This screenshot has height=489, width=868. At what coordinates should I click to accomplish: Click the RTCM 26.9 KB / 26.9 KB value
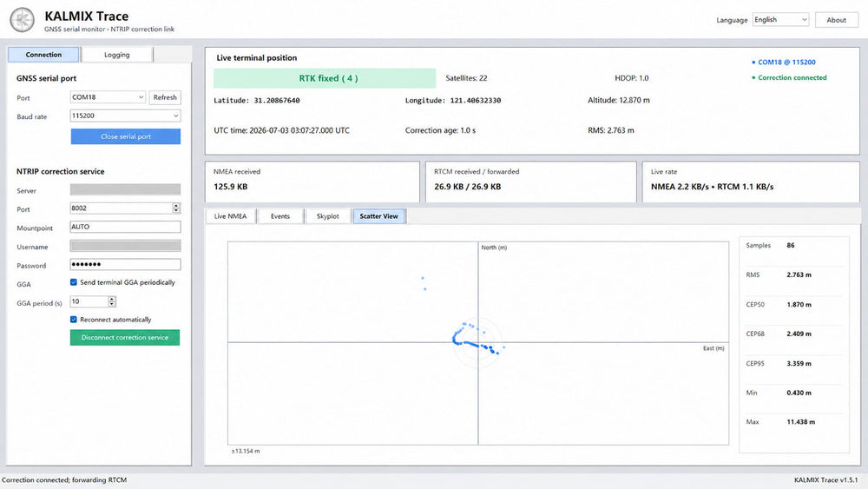[x=468, y=187]
